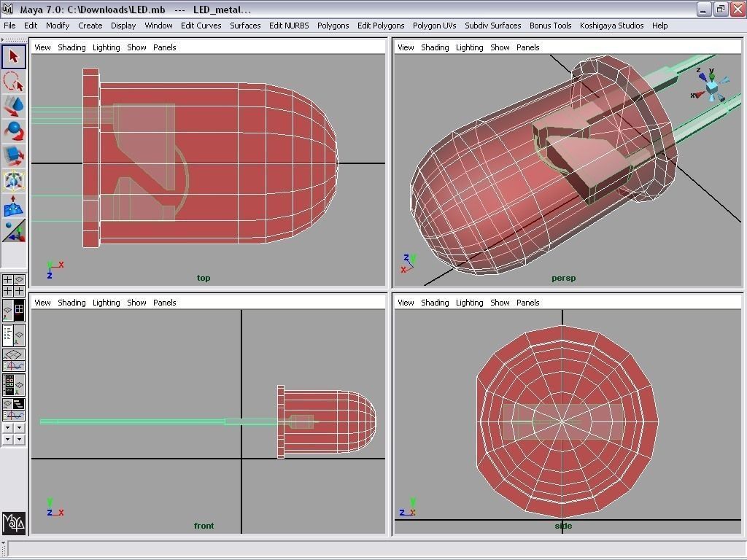Open Show menu of the side viewport
This screenshot has height=560, width=747.
click(500, 303)
